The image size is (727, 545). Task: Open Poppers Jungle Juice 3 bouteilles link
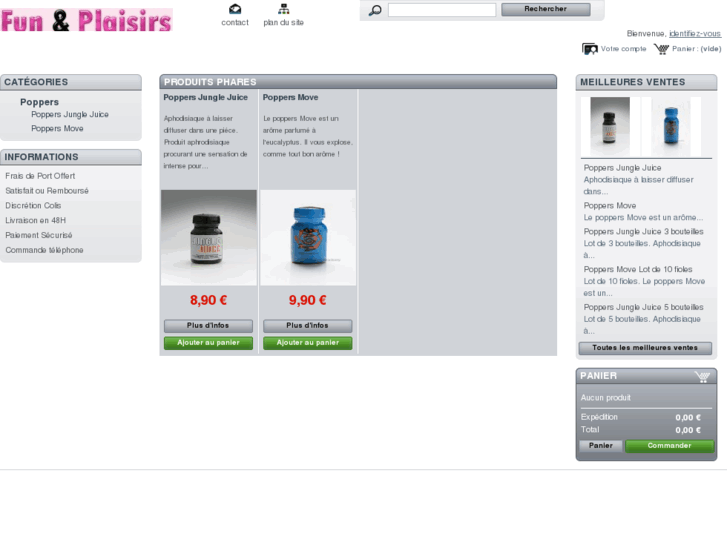pos(644,231)
